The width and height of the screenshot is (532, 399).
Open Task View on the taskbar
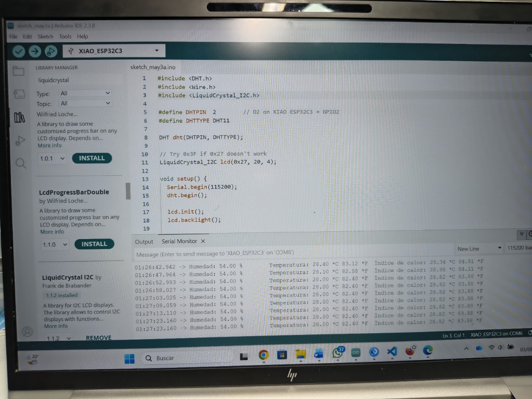click(244, 357)
